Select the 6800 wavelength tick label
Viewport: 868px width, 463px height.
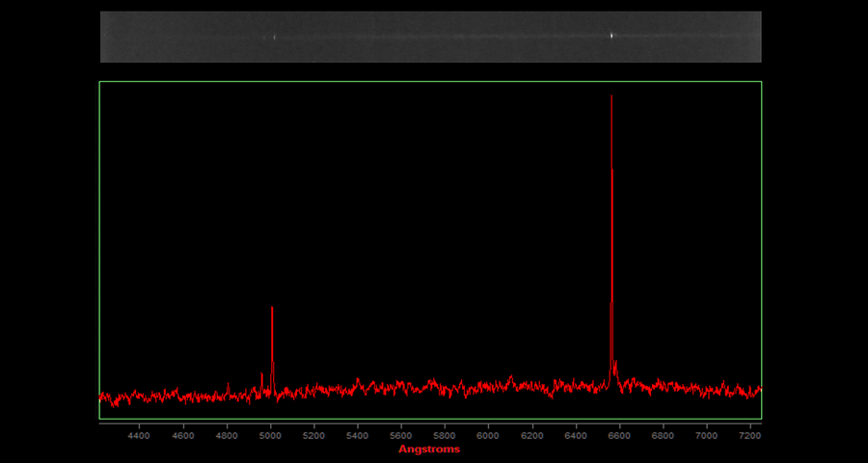(x=664, y=435)
